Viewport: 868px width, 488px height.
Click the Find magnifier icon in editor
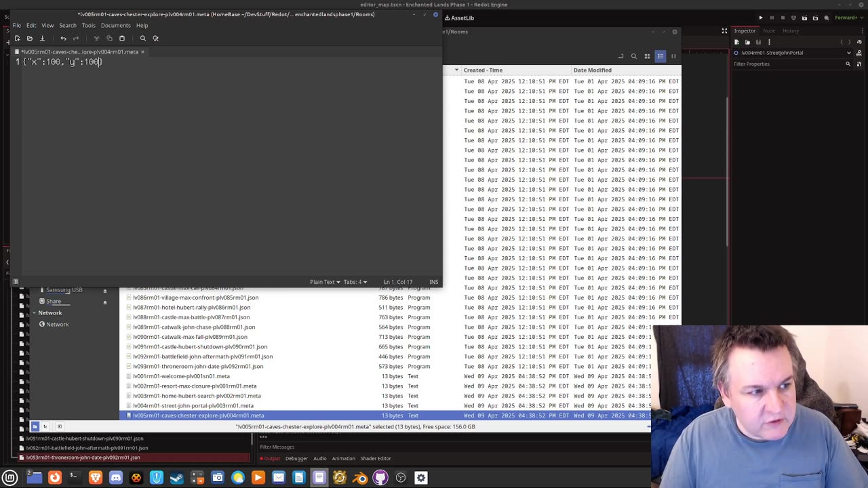click(142, 38)
